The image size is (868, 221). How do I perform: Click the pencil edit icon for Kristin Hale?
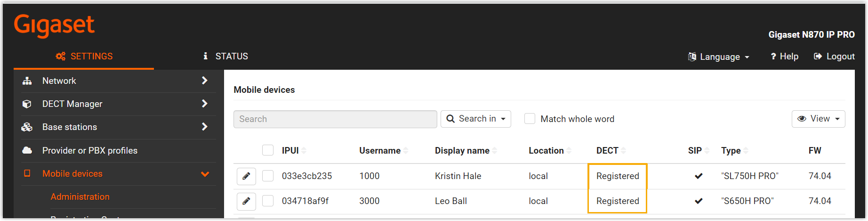click(246, 176)
